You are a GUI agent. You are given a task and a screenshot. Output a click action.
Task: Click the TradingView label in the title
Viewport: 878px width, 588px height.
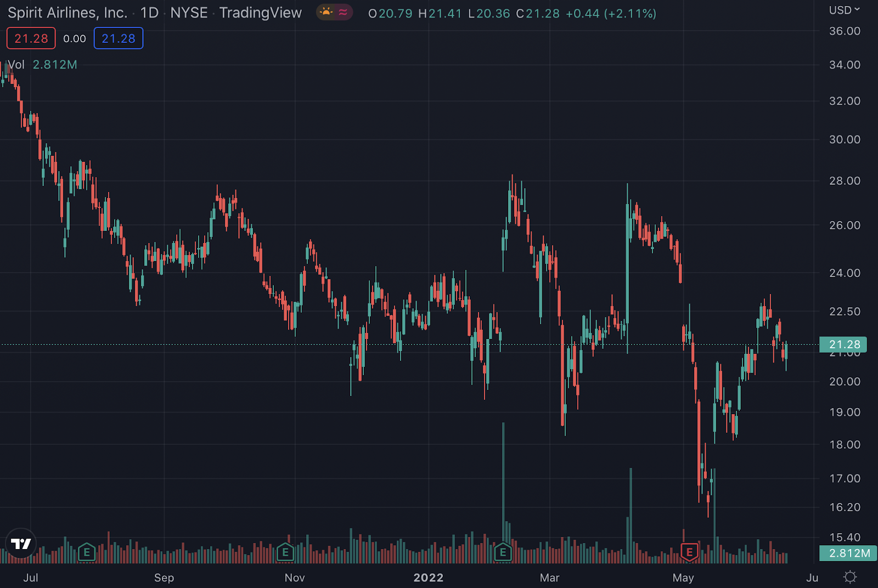click(x=261, y=13)
